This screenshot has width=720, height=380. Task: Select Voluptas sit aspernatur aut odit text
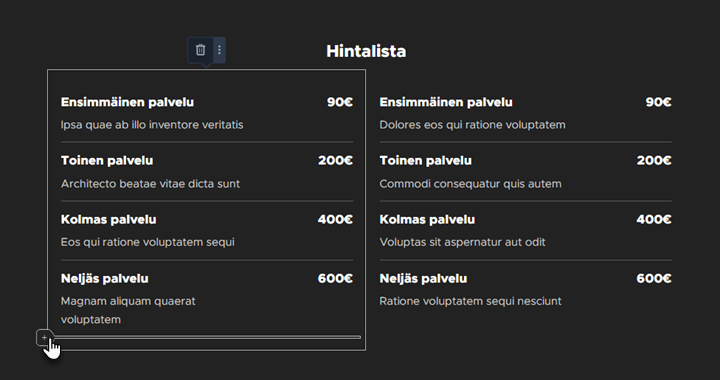462,242
